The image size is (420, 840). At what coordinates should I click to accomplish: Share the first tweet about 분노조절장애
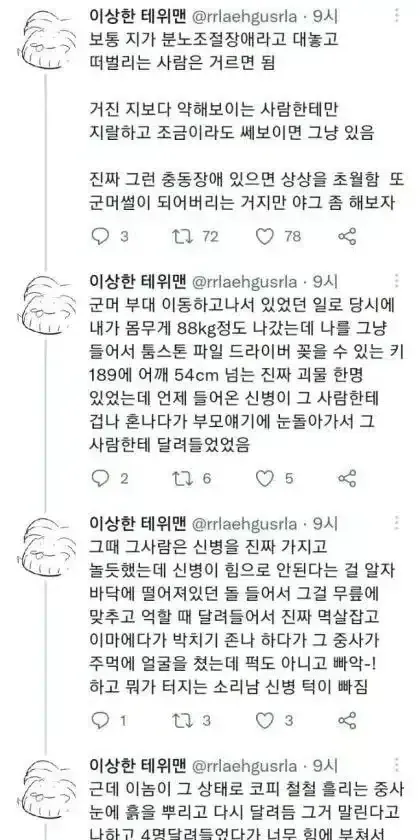[x=347, y=237]
